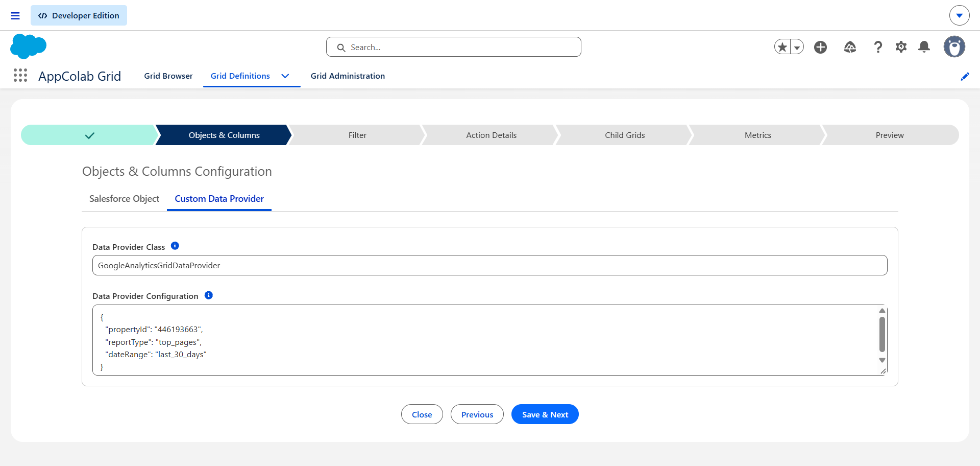Open the Setup gear icon

coord(901,47)
